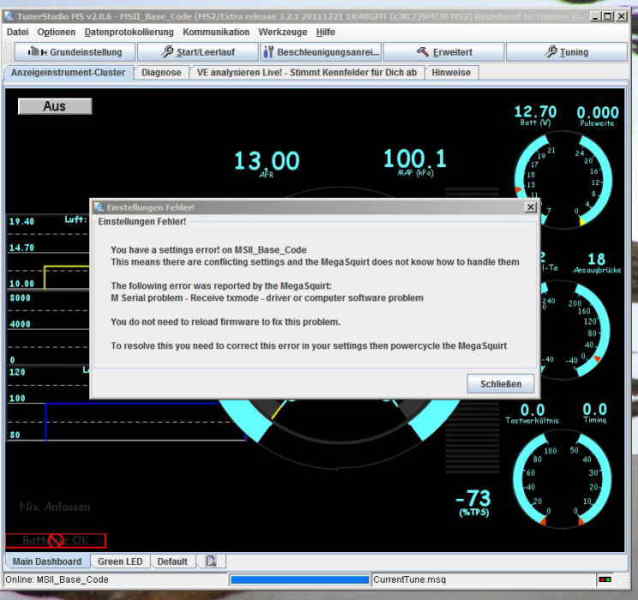
Task: Switch to the Diagnose tab
Action: (162, 72)
